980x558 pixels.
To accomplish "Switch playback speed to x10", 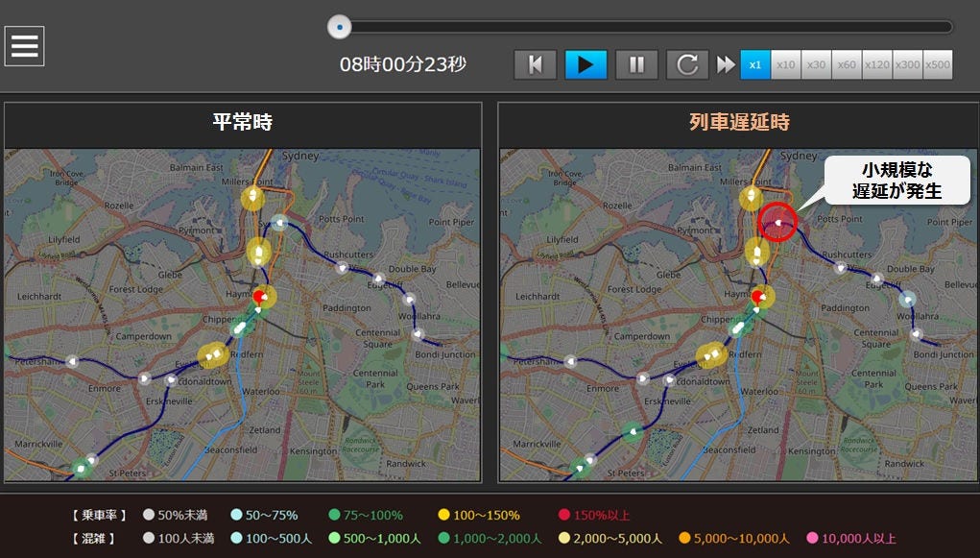I will pyautogui.click(x=785, y=64).
